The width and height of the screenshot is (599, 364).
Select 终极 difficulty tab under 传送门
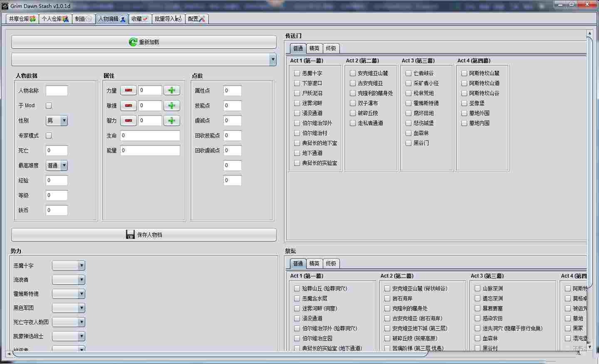[x=331, y=48]
